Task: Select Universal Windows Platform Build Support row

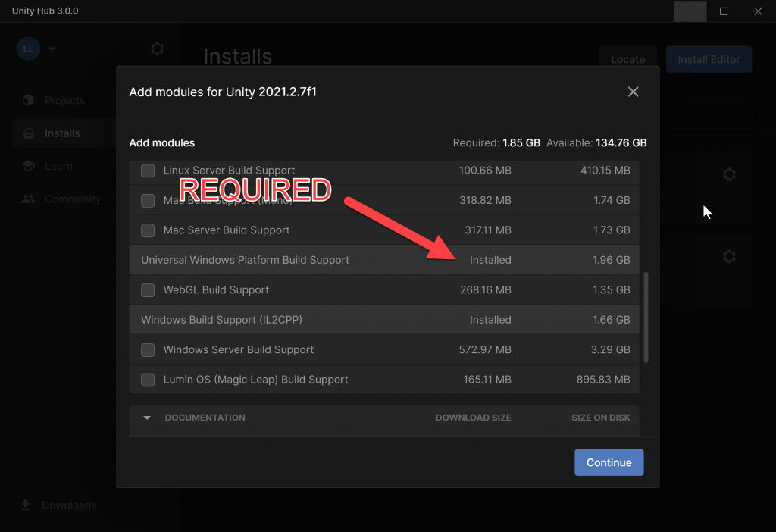Action: point(384,260)
